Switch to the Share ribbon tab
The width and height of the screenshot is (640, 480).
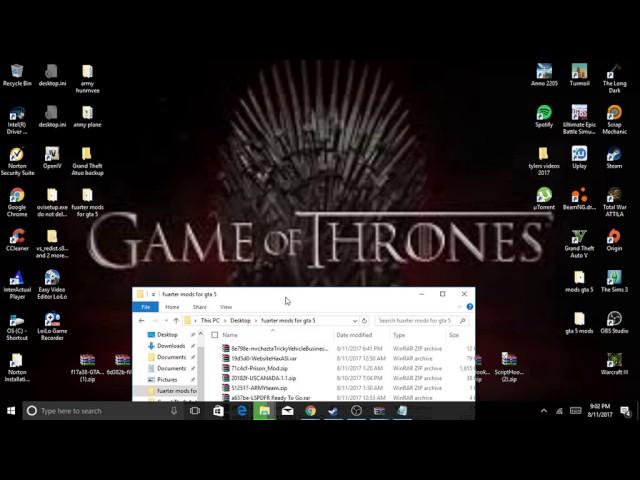200,307
